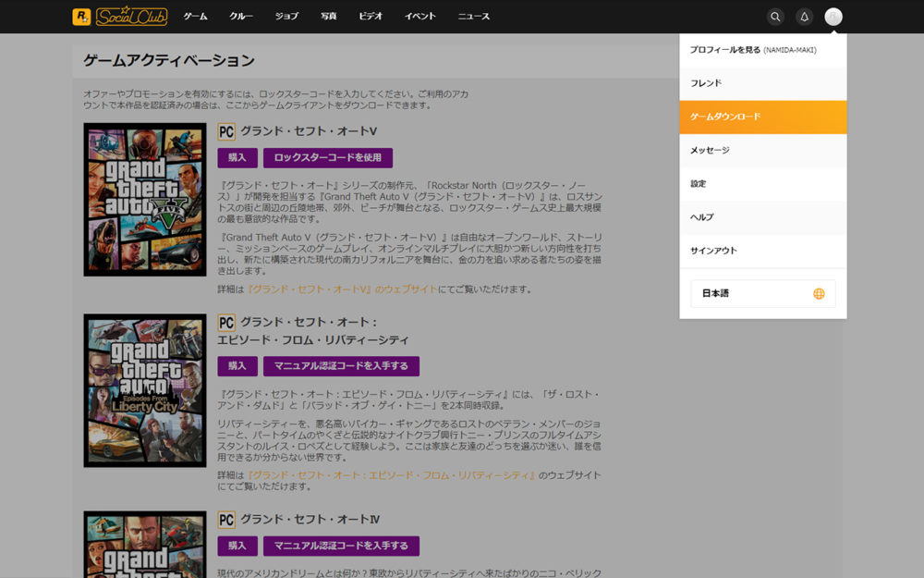Viewport: 924px width, 578px height.
Task: Open the notifications bell icon
Action: [x=805, y=17]
